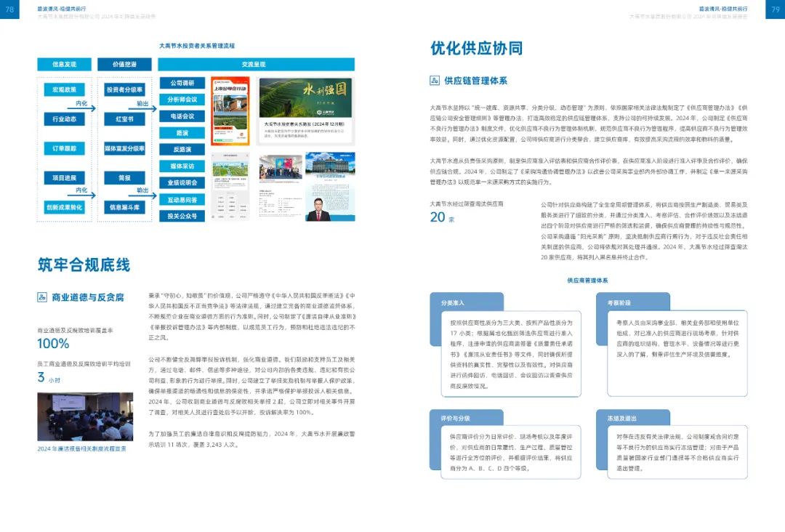This screenshot has height=532, width=785.
Task: Click the 简报 box
Action: pos(125,178)
